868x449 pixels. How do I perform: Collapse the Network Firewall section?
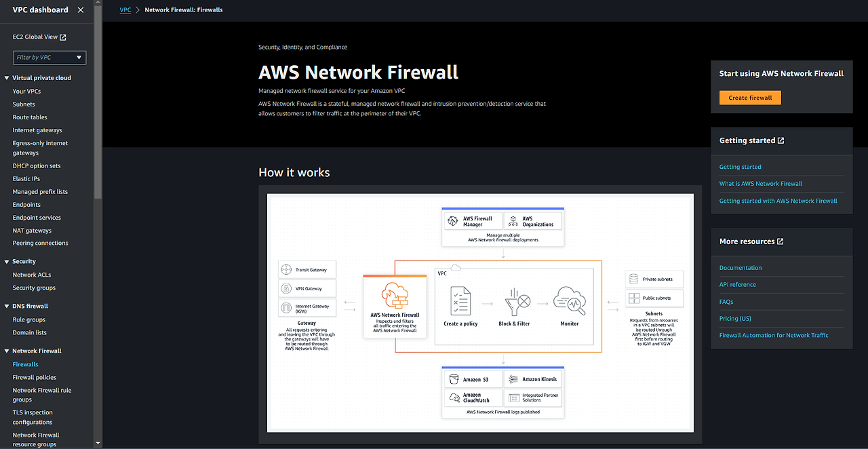[6, 351]
